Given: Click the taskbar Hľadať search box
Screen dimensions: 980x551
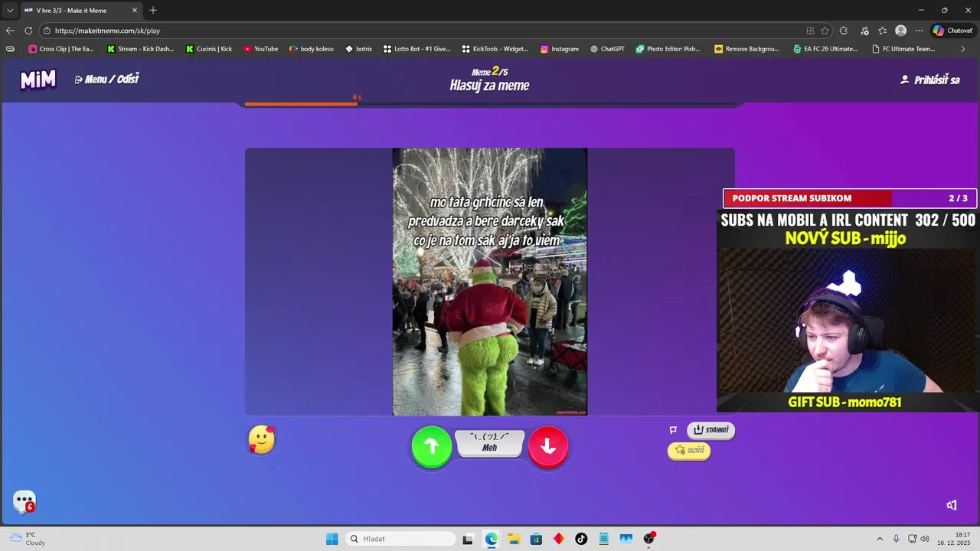Looking at the screenshot, I should 400,539.
